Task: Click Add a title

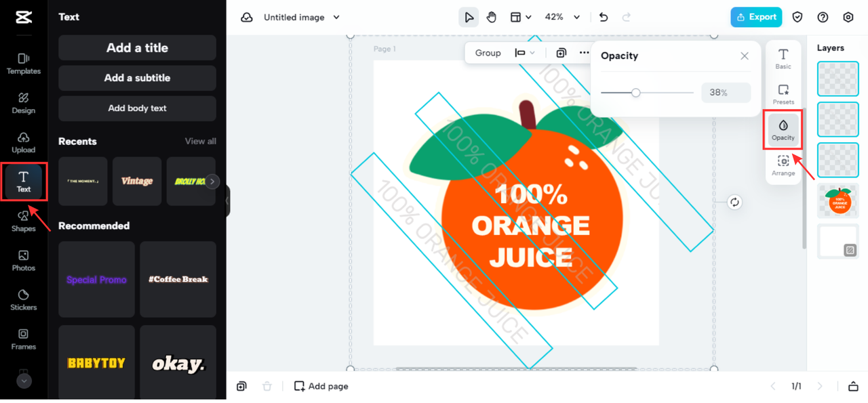Action: tap(137, 48)
